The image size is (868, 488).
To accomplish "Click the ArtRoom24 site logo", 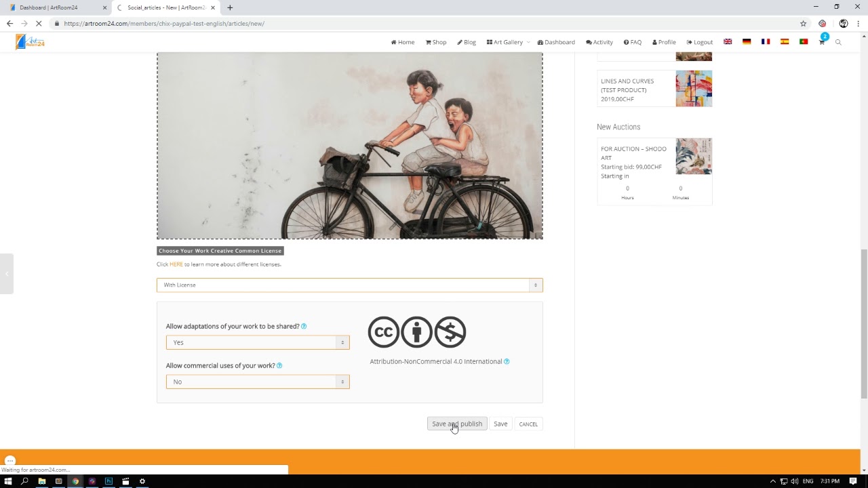I will [31, 42].
